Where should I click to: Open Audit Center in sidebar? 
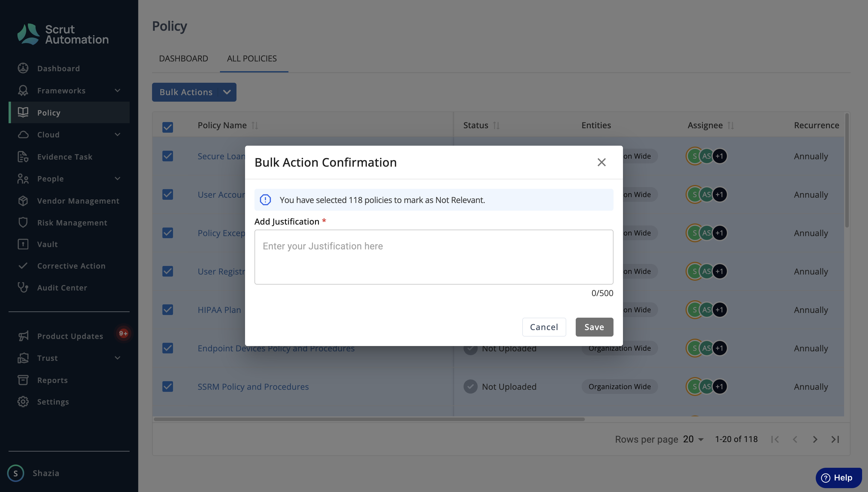click(62, 287)
